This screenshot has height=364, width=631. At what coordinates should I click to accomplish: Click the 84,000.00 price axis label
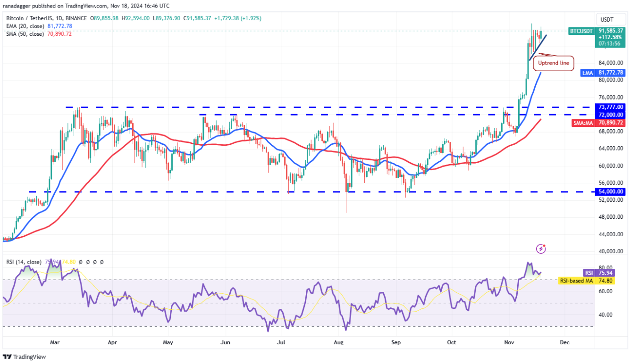[611, 63]
